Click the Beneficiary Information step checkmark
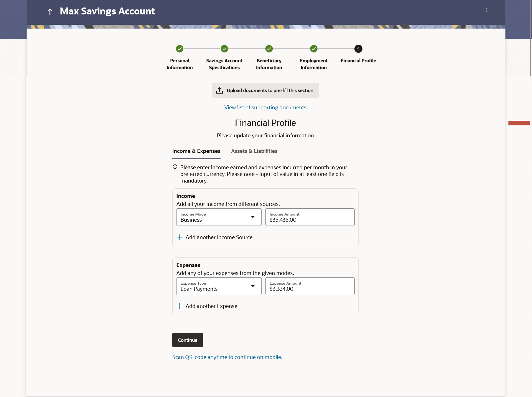The width and height of the screenshot is (532, 397). [269, 49]
